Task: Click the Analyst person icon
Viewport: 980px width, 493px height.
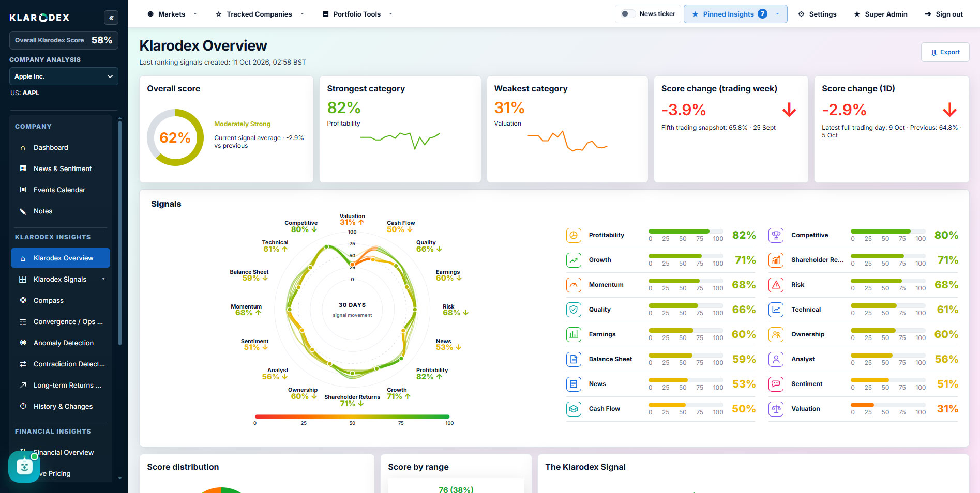Action: (776, 359)
